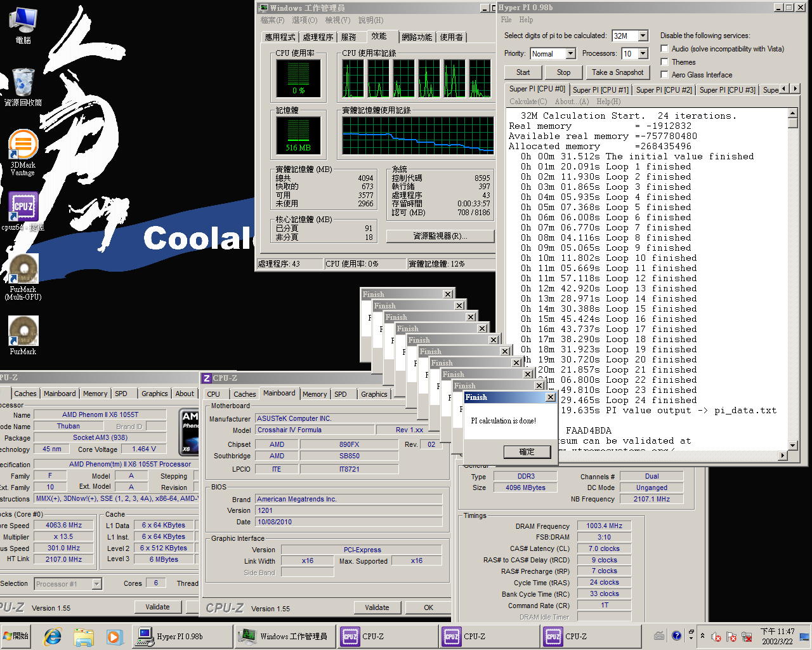Screen dimensions: 812x650
Task: Open the Recycle Bin desktop icon
Action: (23, 87)
